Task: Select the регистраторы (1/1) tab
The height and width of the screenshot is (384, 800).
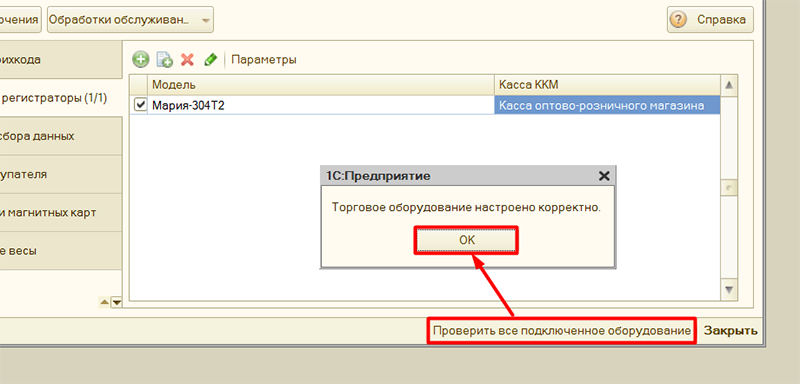Action: coord(61,98)
